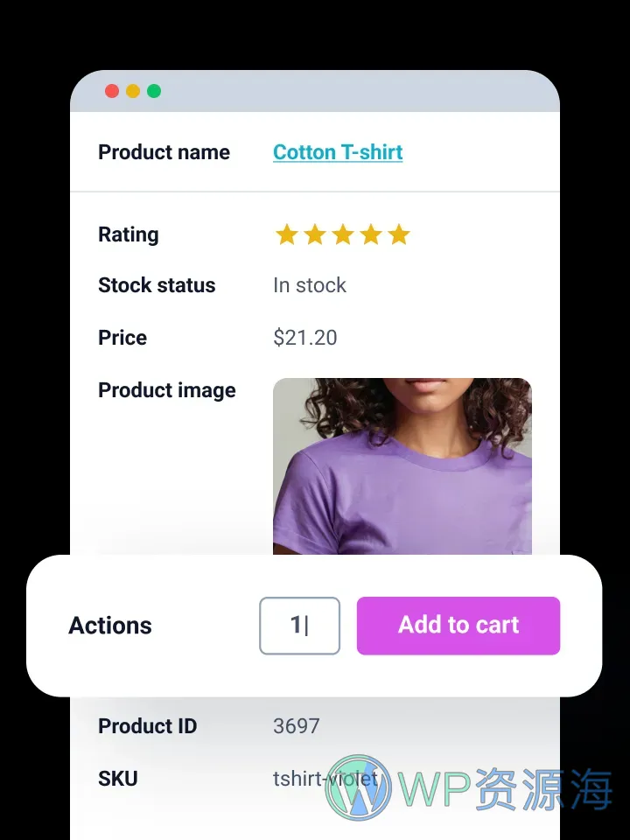630x840 pixels.
Task: Select the In stock status text
Action: (310, 285)
